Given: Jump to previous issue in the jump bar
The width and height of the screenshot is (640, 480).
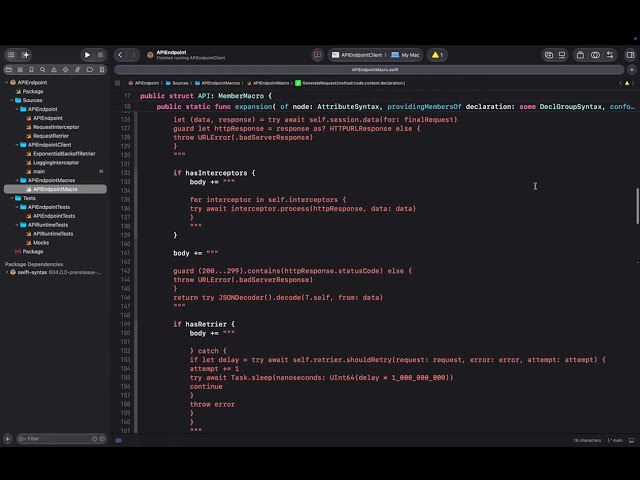Looking at the screenshot, I should (x=621, y=83).
